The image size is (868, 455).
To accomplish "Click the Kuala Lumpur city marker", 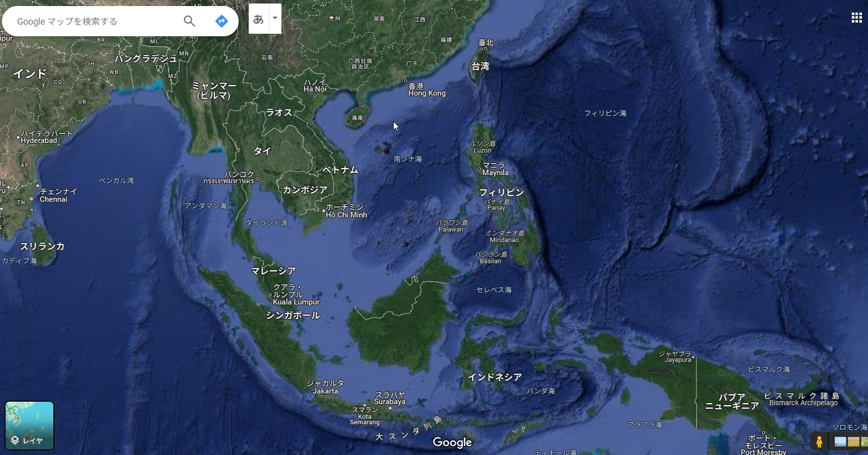I will pos(270,295).
